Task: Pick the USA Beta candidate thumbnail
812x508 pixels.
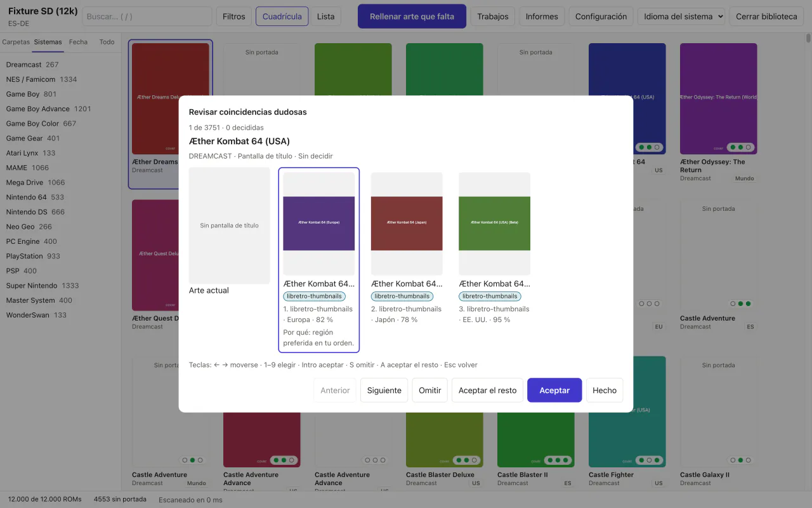Action: click(x=495, y=224)
